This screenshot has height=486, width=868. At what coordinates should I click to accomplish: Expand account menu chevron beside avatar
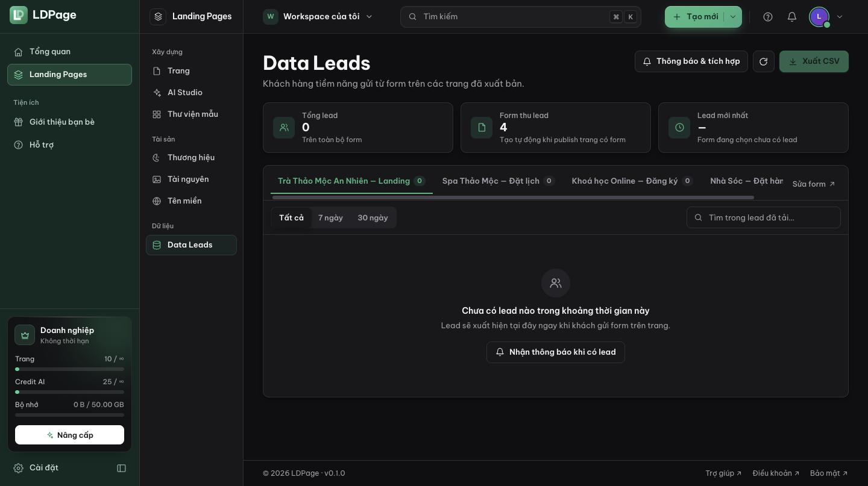tap(840, 17)
